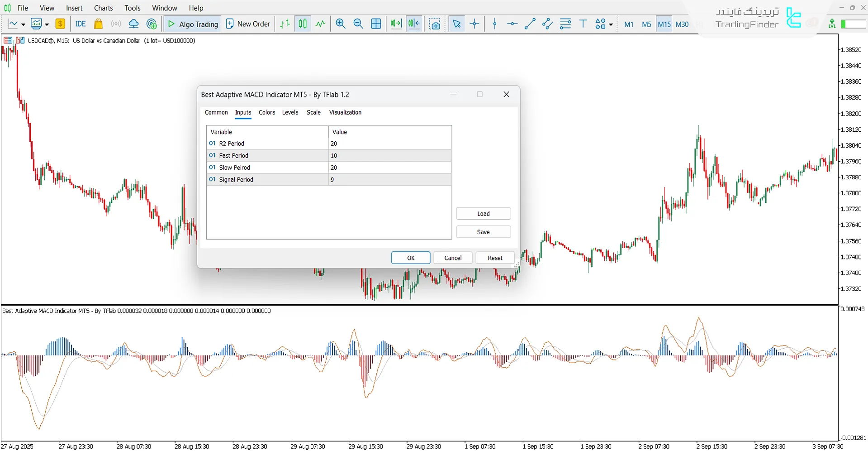Select the Crosshair tool
Image resolution: width=868 pixels, height=451 pixels.
(474, 24)
